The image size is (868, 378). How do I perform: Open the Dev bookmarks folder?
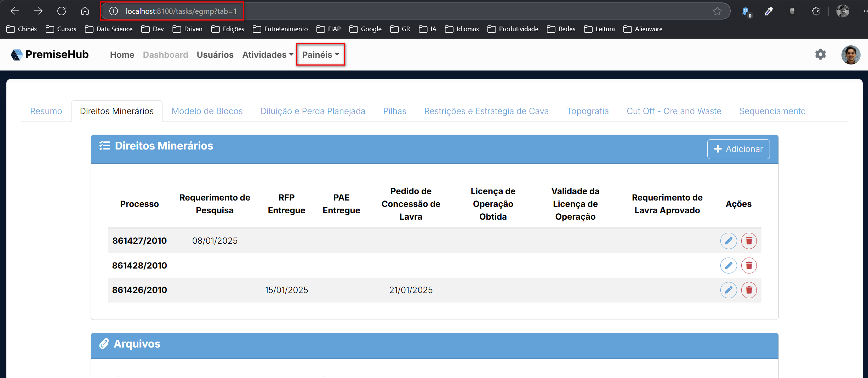(152, 29)
